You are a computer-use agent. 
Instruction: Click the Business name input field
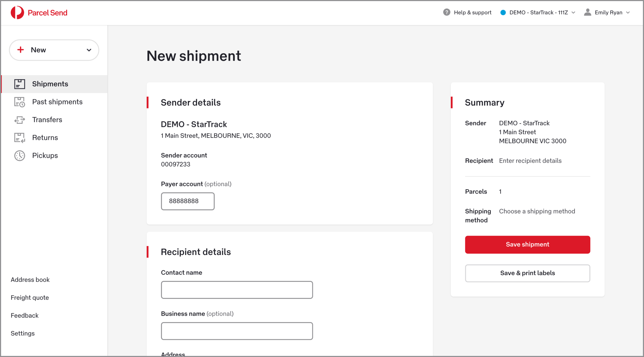coord(237,331)
